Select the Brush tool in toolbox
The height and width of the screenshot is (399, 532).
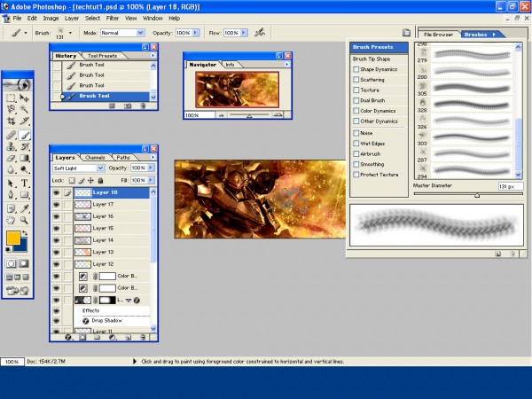pyautogui.click(x=24, y=136)
